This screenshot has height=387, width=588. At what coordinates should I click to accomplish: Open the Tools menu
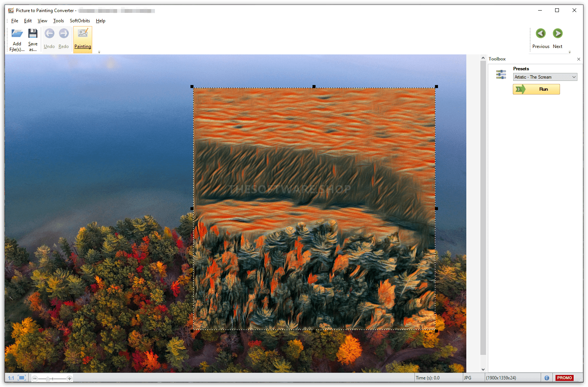59,21
